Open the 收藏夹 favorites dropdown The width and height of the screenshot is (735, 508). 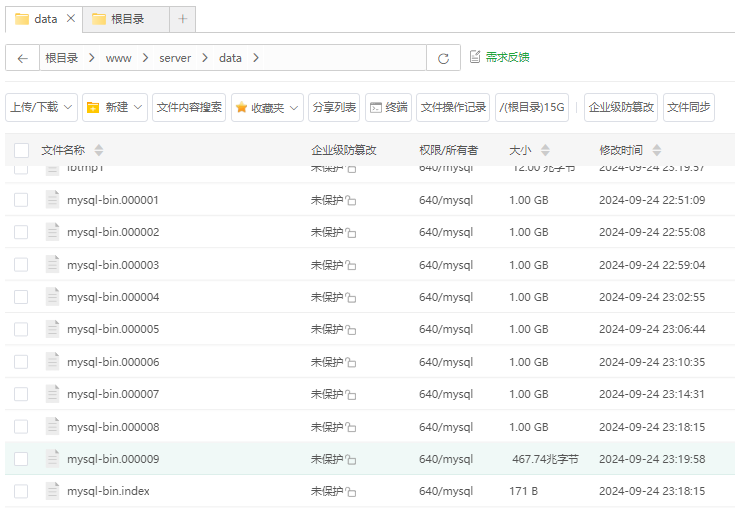tap(267, 107)
